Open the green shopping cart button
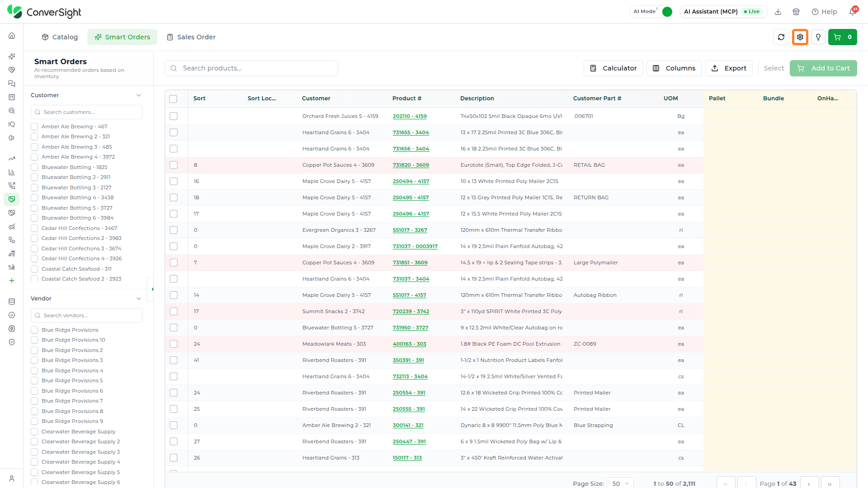This screenshot has width=868, height=488. [x=843, y=37]
